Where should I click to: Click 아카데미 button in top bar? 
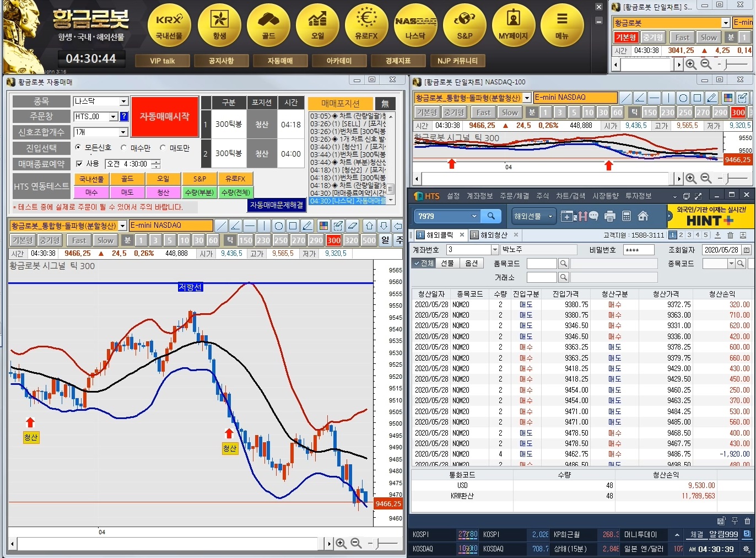[x=339, y=61]
